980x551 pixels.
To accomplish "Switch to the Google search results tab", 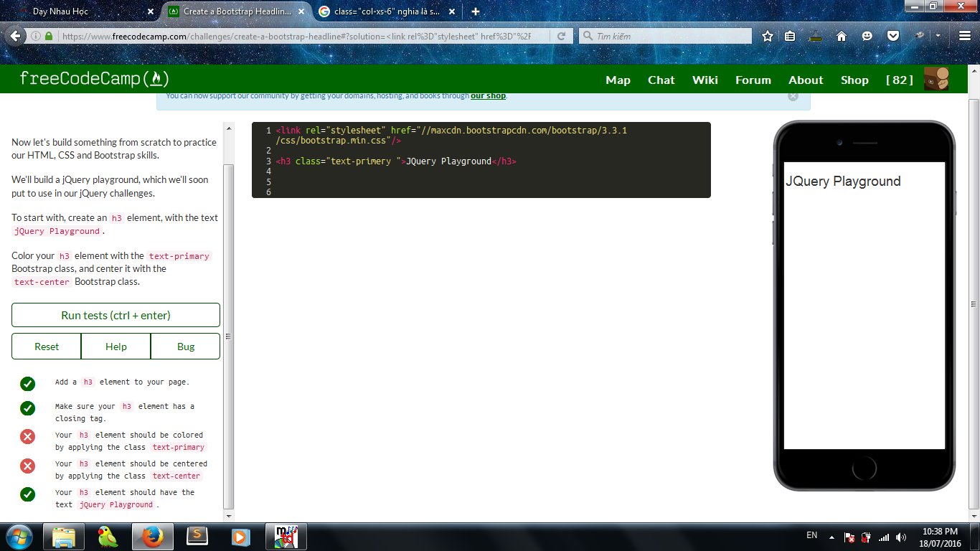I will click(x=384, y=11).
